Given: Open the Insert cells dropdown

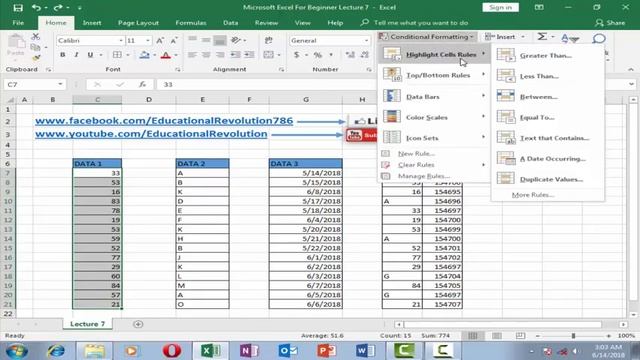Looking at the screenshot, I should [x=523, y=37].
